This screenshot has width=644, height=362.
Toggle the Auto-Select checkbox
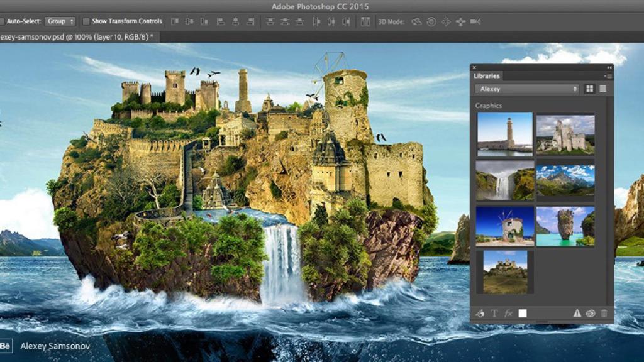(x=3, y=21)
